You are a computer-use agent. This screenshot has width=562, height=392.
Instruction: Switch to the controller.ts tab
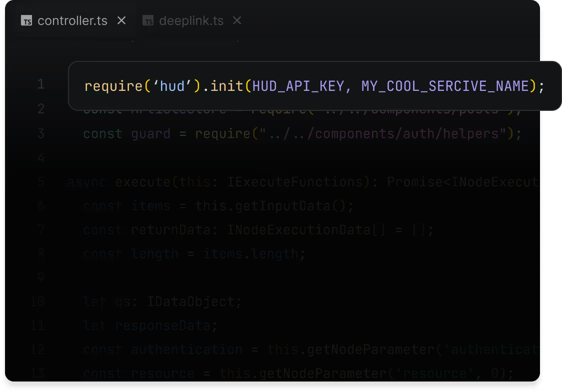(x=72, y=20)
